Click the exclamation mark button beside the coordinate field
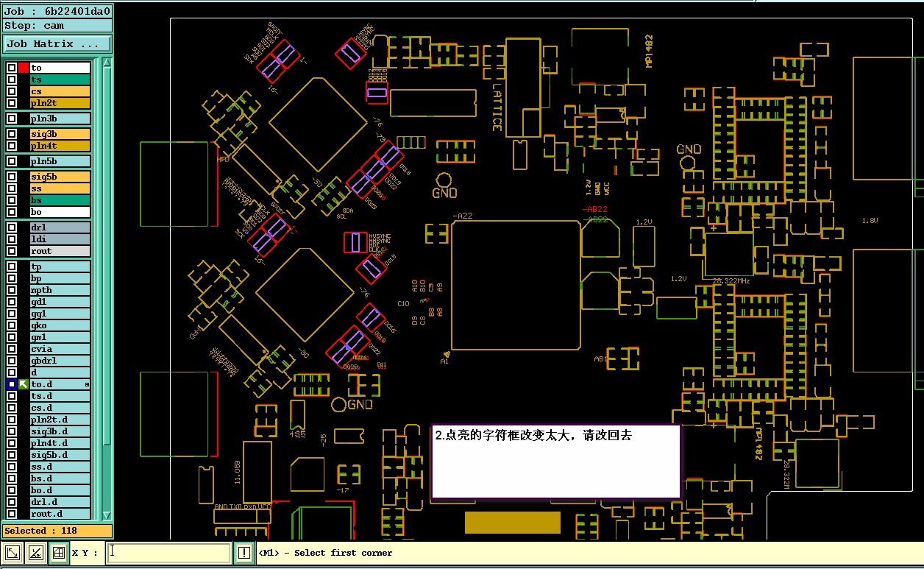 point(244,553)
